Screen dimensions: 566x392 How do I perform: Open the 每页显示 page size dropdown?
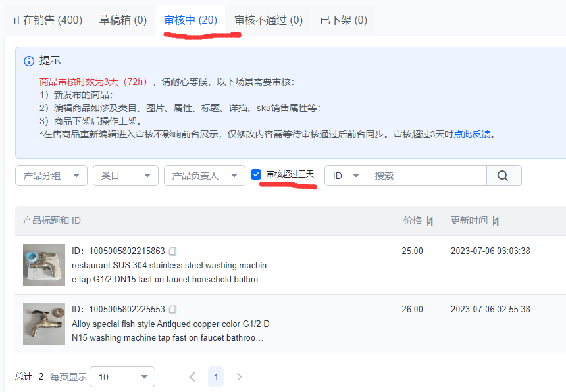(x=122, y=376)
